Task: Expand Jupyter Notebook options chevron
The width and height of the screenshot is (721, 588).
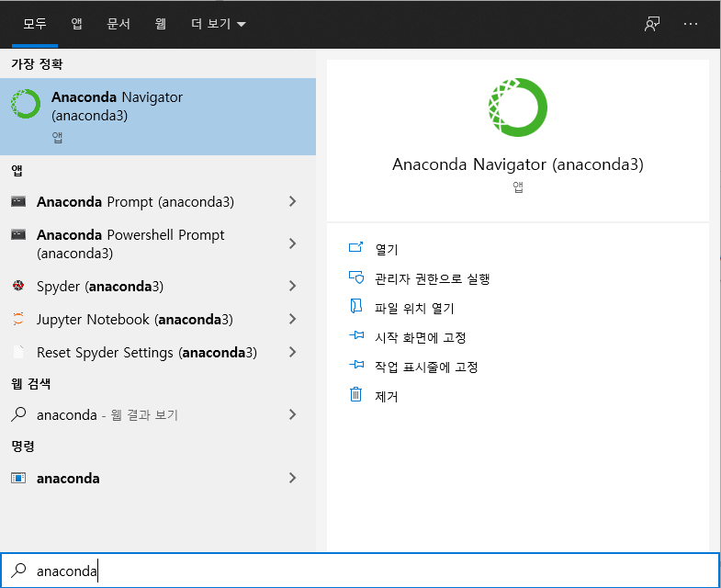Action: [x=292, y=319]
